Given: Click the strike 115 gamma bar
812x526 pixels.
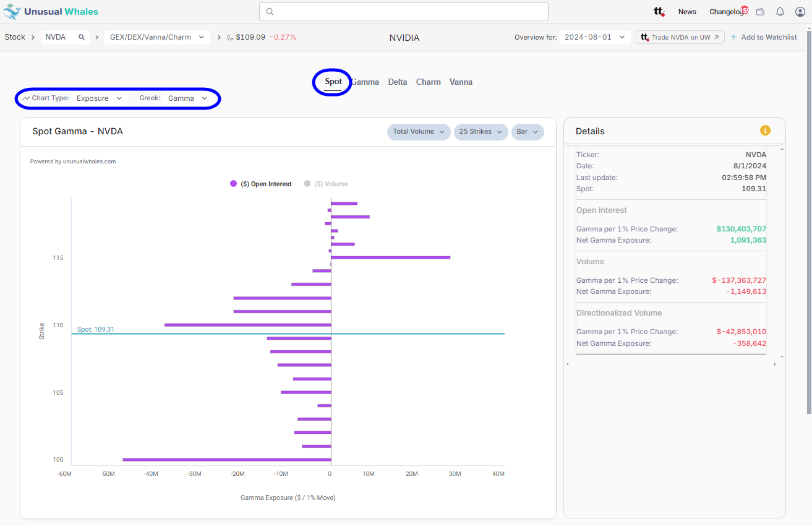Looking at the screenshot, I should click(390, 257).
